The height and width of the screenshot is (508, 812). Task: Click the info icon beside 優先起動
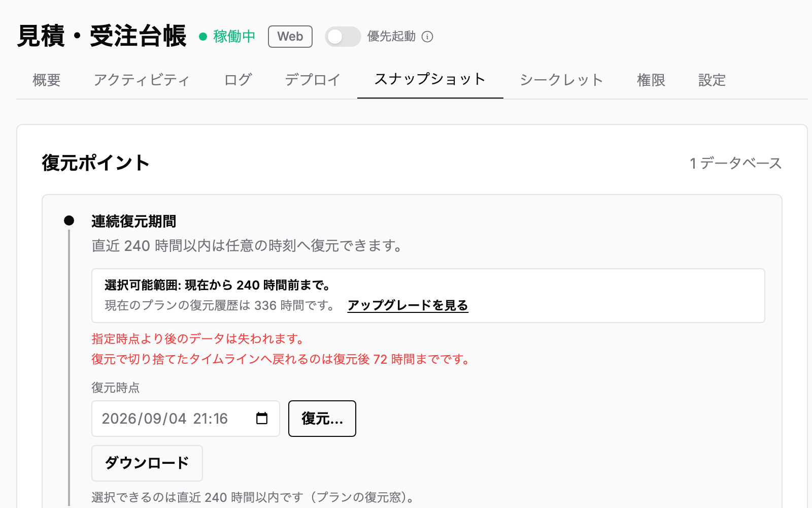(427, 37)
